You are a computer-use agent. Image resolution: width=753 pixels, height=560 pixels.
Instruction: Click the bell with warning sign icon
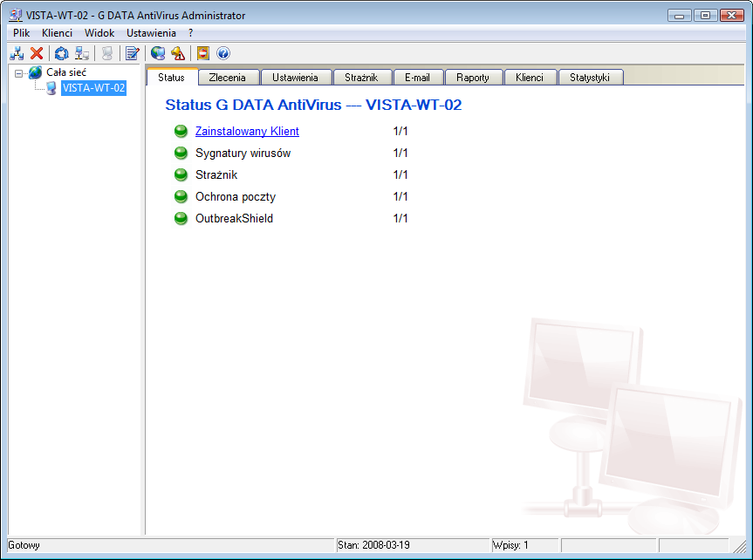click(178, 53)
